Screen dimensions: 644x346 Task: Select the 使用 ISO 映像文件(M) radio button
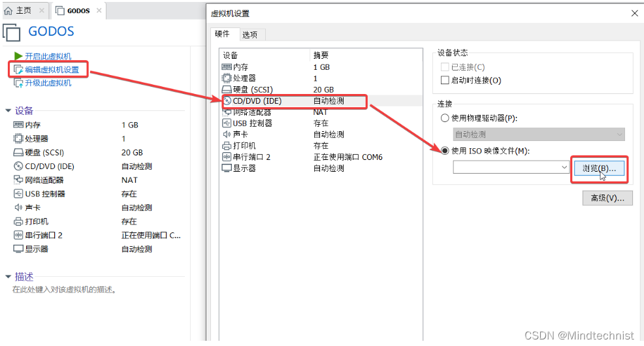pos(444,151)
